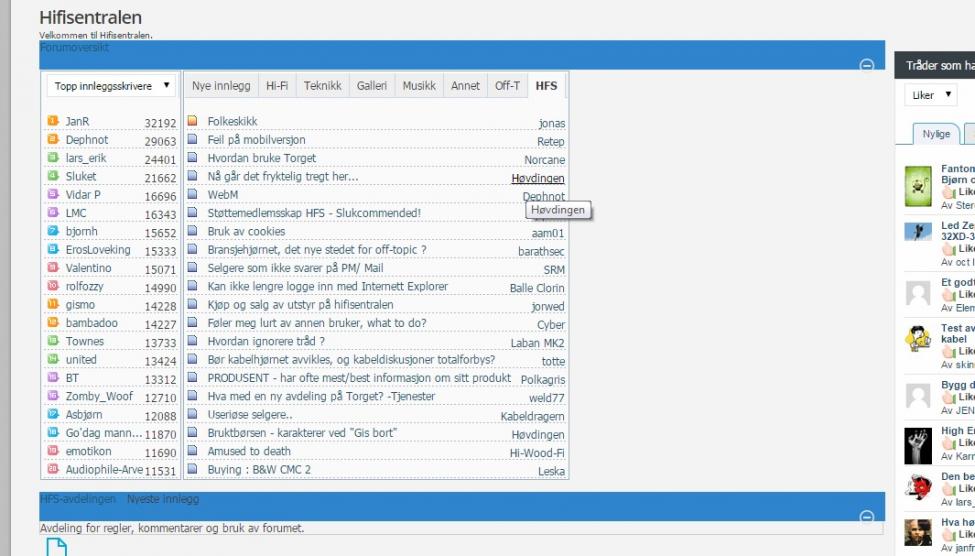The image size is (975, 556).
Task: Click the thread icon beside Feil på mobilversjon
Action: pos(193,139)
